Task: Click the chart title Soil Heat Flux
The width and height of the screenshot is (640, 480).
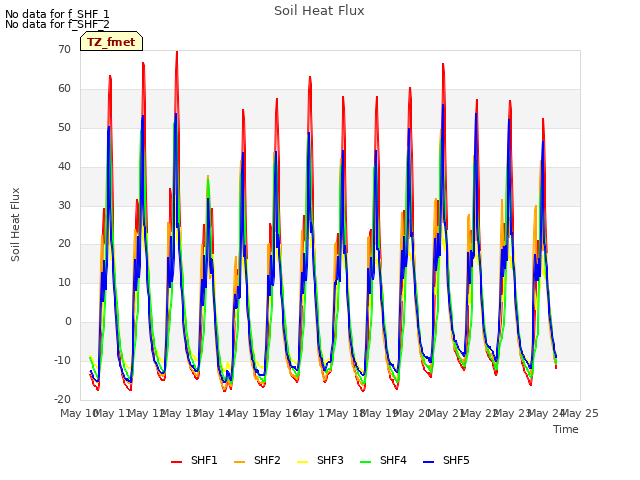Action: (319, 11)
